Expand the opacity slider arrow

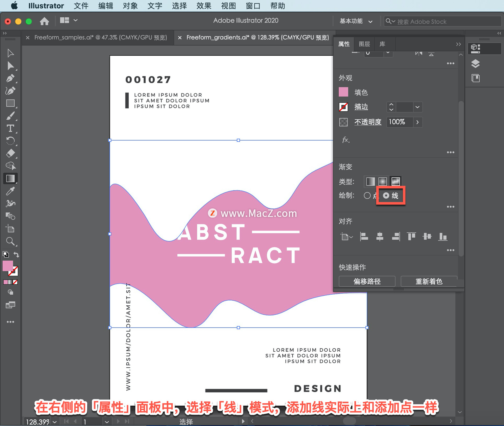pos(417,122)
